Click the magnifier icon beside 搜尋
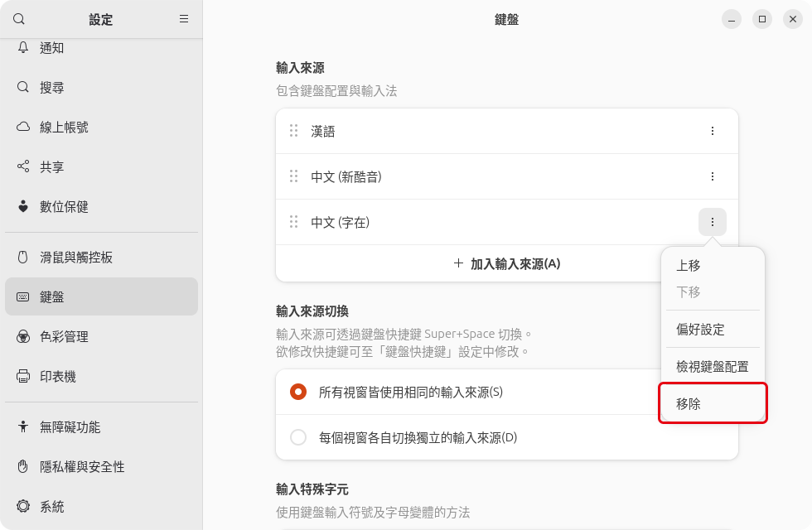Viewport: 812px width, 530px height. coord(23,87)
